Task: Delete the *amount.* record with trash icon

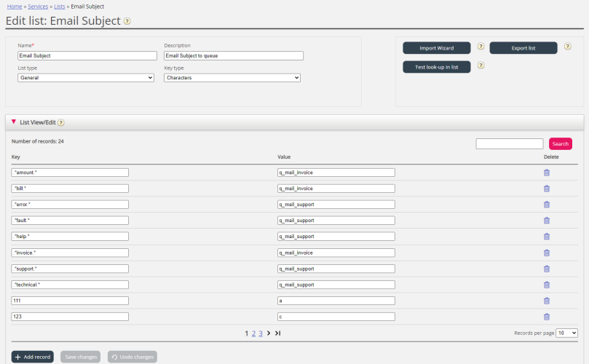Action: (x=547, y=173)
